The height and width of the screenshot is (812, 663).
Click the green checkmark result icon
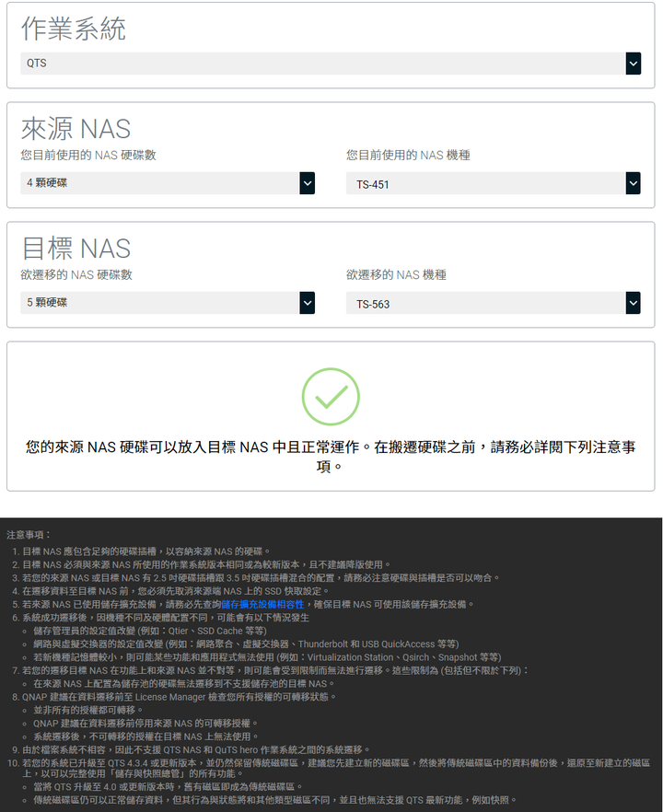331,397
